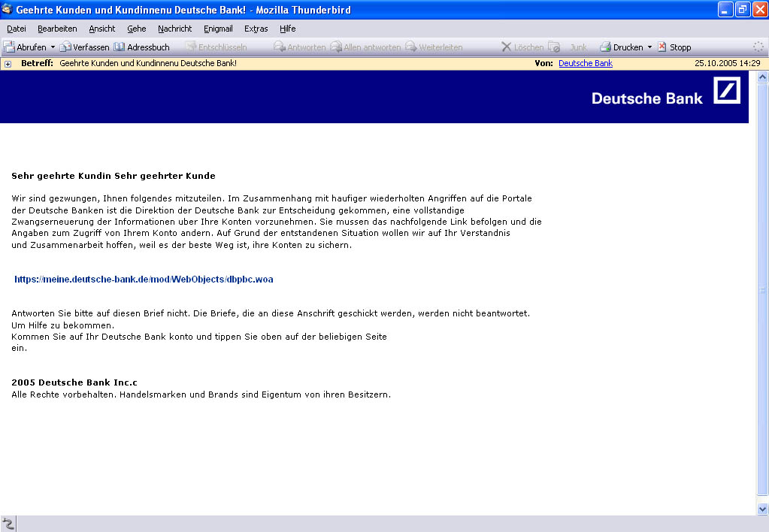Viewport: 769px width, 532px height.
Task: Click the Weiterleiten forward button
Action: point(434,47)
